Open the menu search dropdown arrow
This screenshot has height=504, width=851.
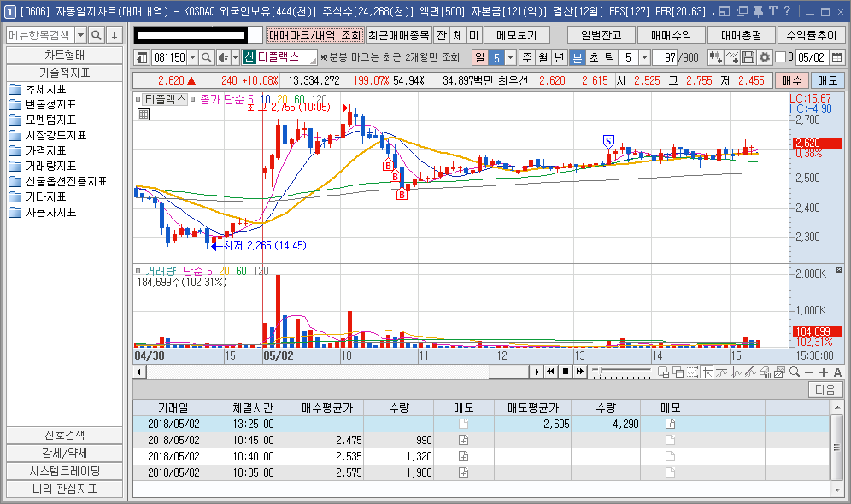81,36
